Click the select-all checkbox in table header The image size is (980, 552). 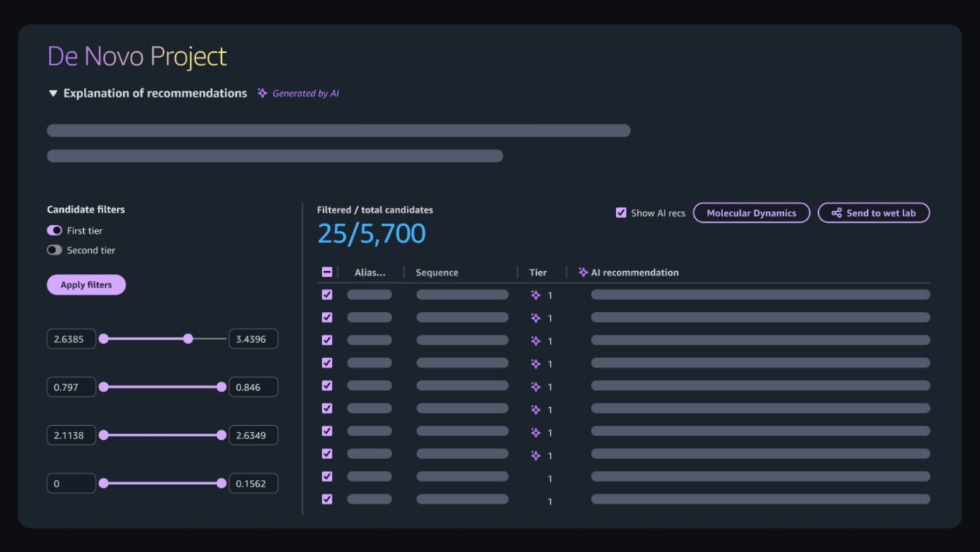click(x=327, y=273)
